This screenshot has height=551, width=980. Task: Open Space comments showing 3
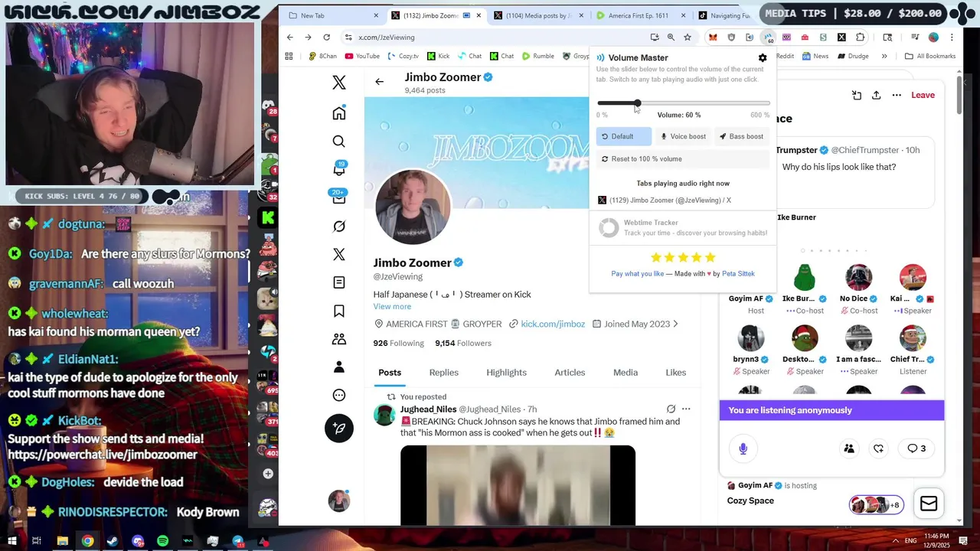click(x=916, y=448)
